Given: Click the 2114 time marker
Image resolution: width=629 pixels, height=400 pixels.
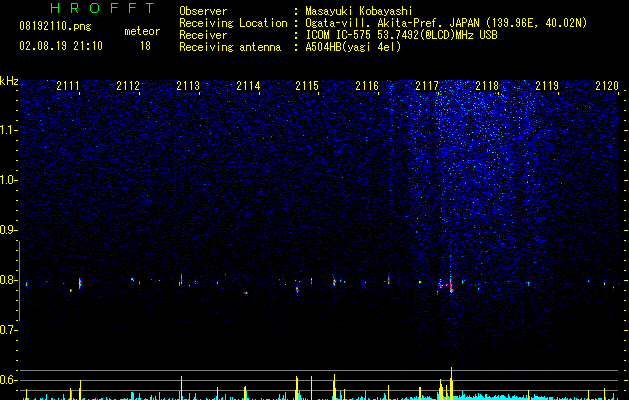Looking at the screenshot, I should point(248,85).
